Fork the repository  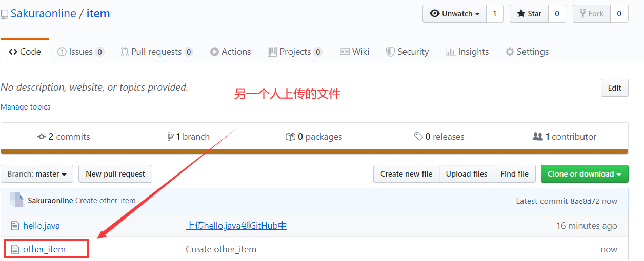coord(591,14)
